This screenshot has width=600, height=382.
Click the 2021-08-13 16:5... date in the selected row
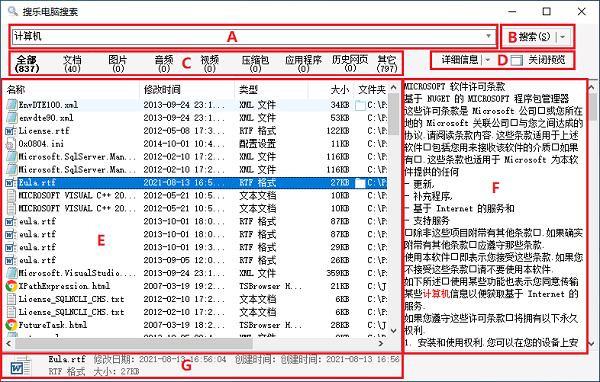184,183
